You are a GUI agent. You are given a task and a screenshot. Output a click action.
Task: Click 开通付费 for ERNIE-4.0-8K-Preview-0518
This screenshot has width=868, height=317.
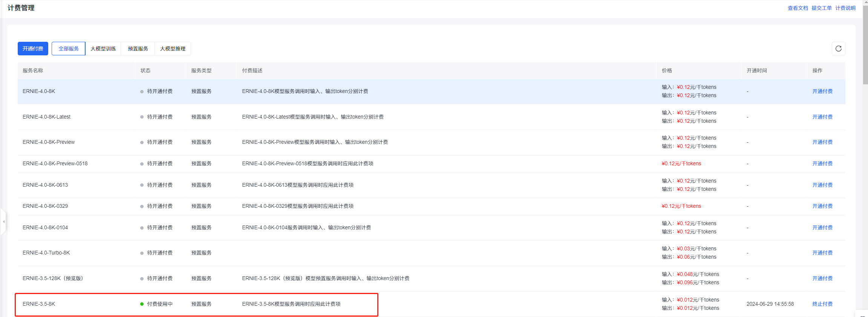click(x=822, y=164)
